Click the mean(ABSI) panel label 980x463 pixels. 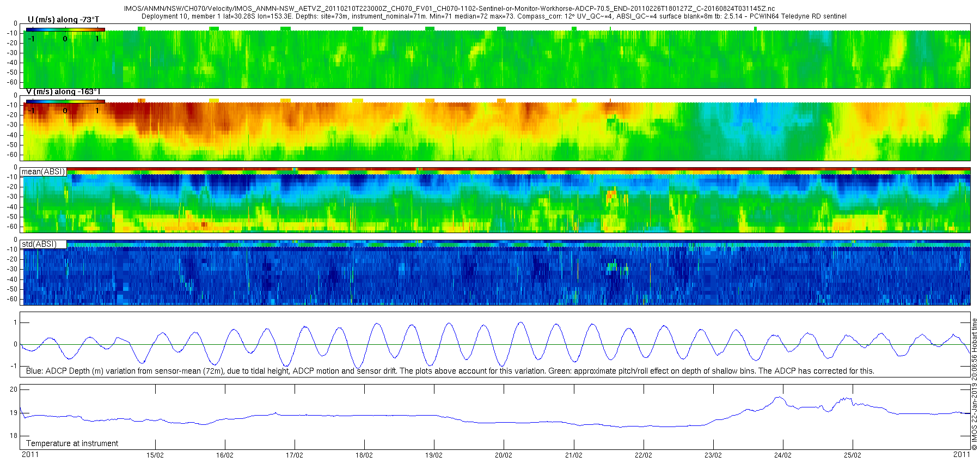[44, 172]
